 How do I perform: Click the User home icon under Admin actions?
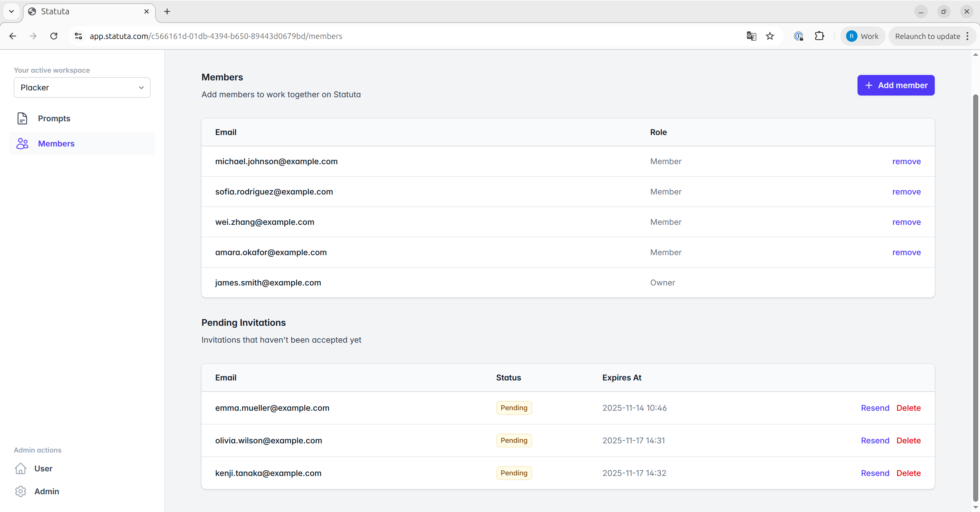tap(21, 468)
